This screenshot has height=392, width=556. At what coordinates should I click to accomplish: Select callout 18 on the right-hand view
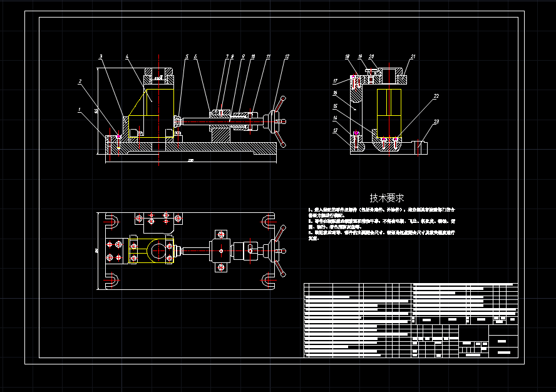(x=347, y=57)
